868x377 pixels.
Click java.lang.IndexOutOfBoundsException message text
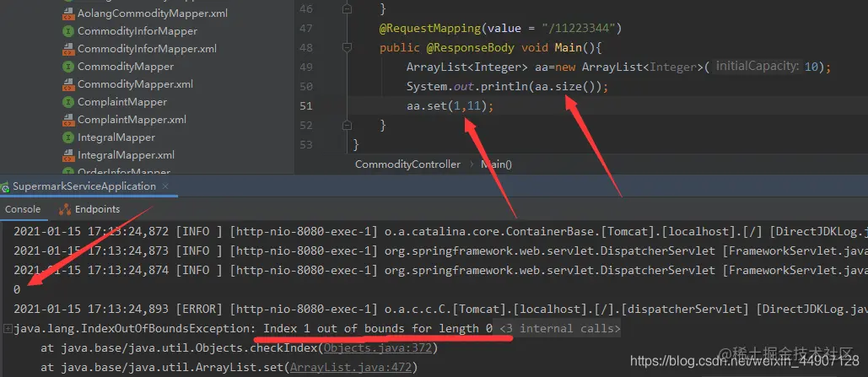pos(253,329)
